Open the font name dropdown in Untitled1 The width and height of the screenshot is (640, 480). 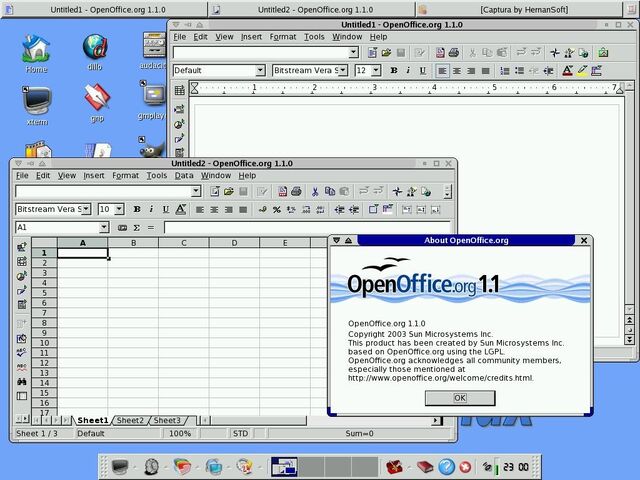pos(343,71)
